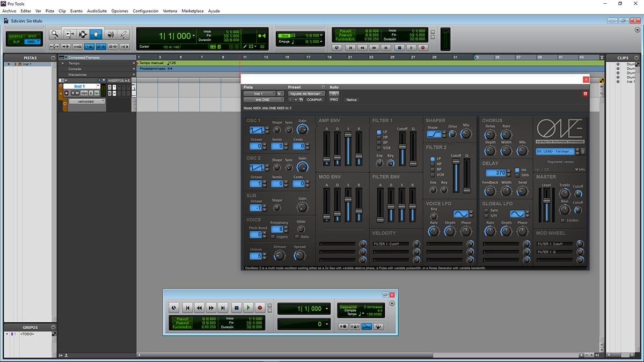This screenshot has height=362, width=644.
Task: Toggle the metronome click button in floating transport
Action: pyautogui.click(x=355, y=326)
